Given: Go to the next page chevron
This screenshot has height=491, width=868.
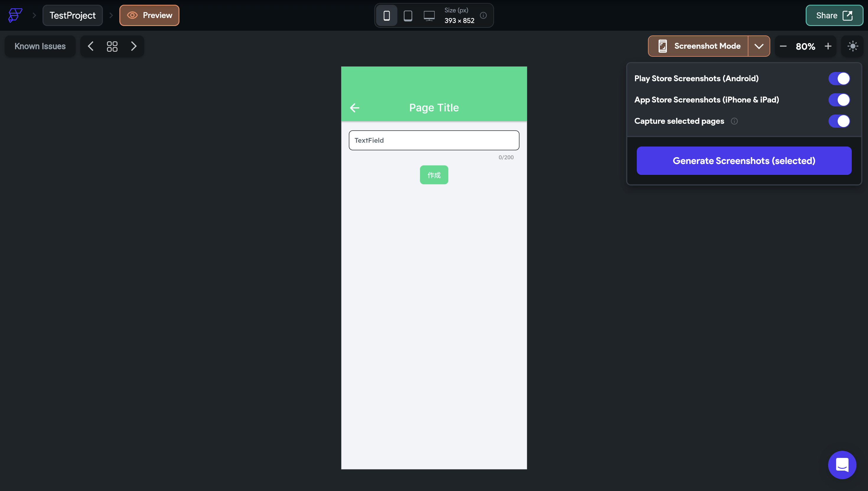Looking at the screenshot, I should (x=133, y=46).
